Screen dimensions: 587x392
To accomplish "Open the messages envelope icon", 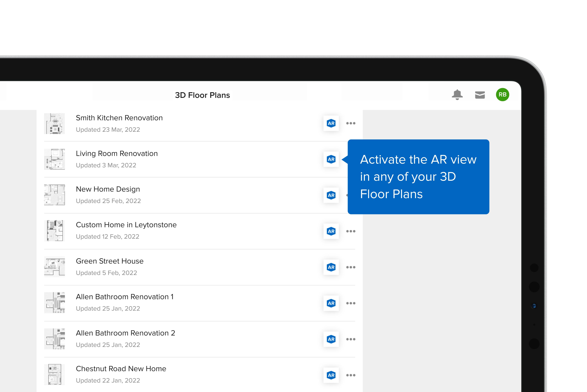I will [480, 95].
